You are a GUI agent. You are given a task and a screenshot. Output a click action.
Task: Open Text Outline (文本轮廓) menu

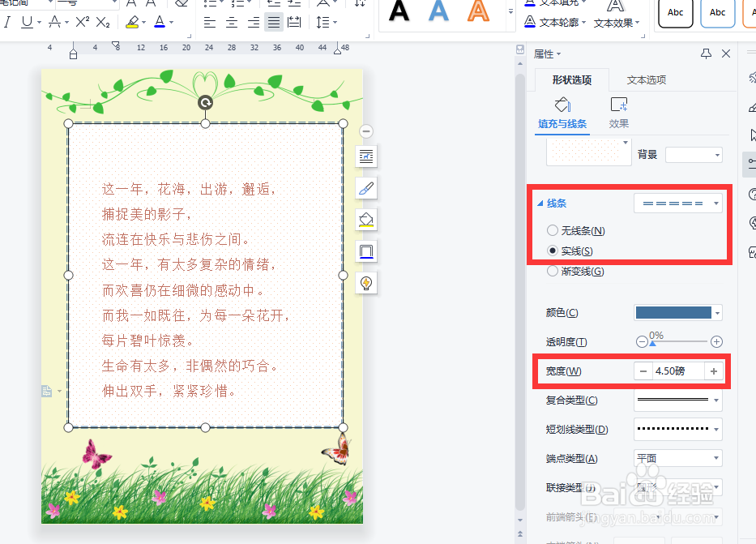555,22
